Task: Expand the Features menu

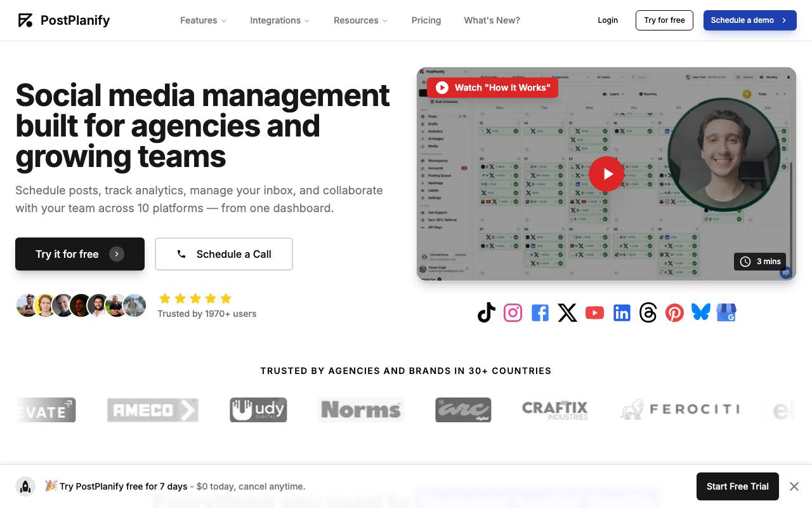Action: point(203,20)
